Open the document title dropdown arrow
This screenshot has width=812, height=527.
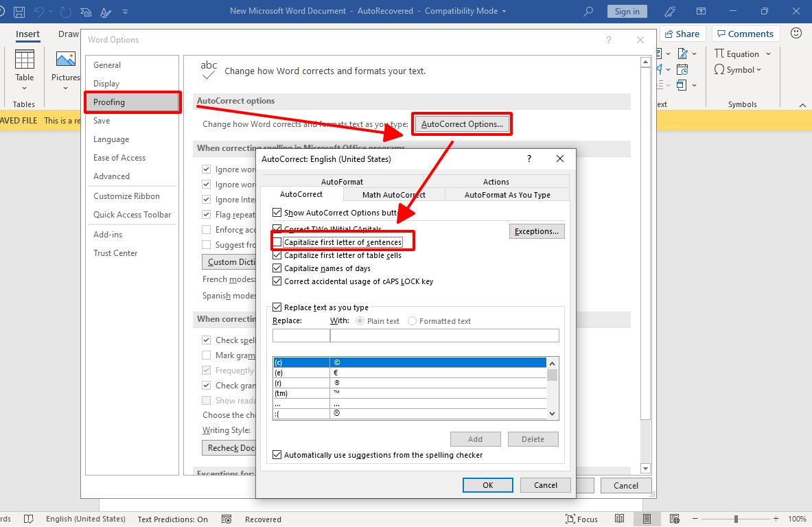pyautogui.click(x=504, y=12)
